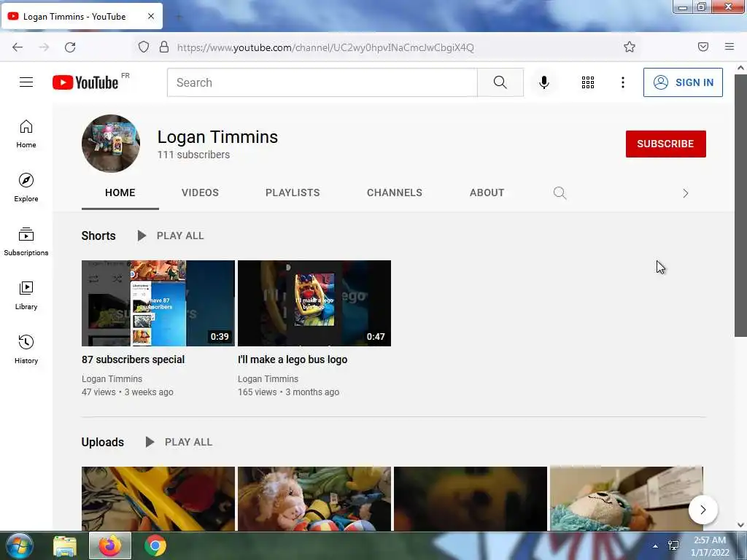747x560 pixels.
Task: Switch to channel HOME tab
Action: (x=120, y=192)
